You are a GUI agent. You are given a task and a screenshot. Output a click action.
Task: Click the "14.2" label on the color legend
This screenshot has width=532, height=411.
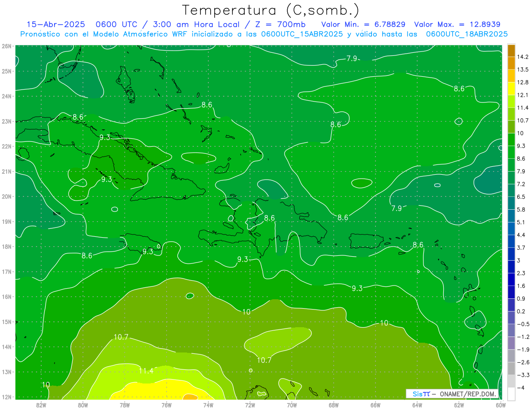[x=523, y=57]
